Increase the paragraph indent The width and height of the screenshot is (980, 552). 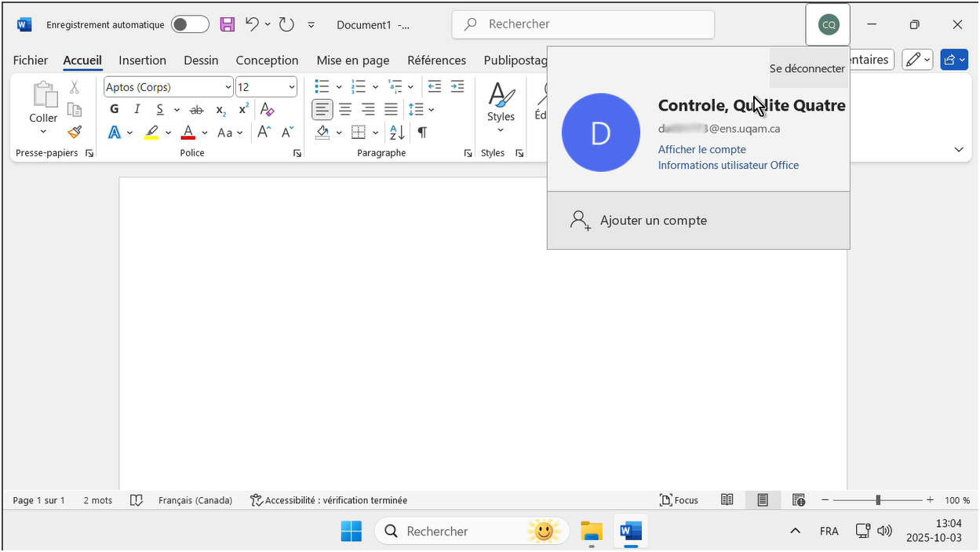457,87
